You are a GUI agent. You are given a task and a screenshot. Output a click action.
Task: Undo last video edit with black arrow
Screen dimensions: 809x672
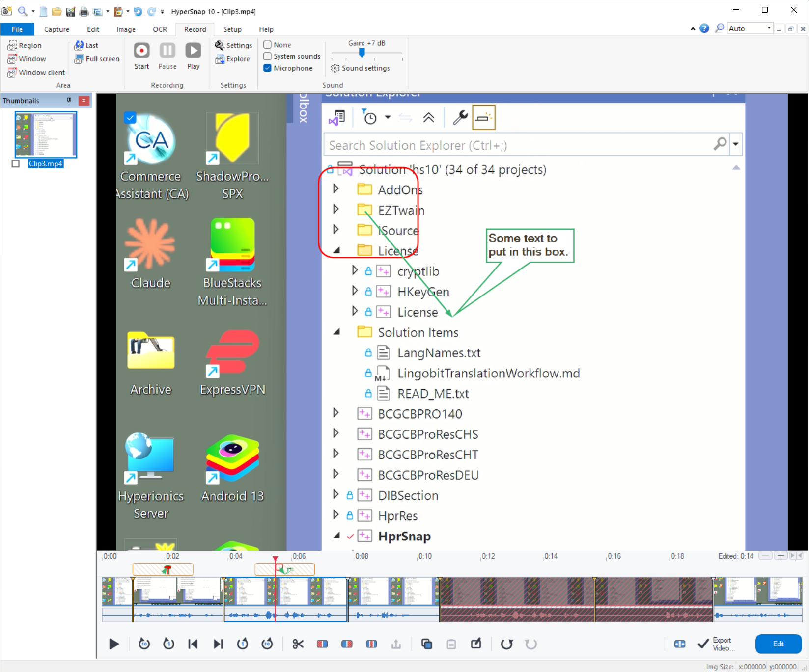pyautogui.click(x=506, y=644)
